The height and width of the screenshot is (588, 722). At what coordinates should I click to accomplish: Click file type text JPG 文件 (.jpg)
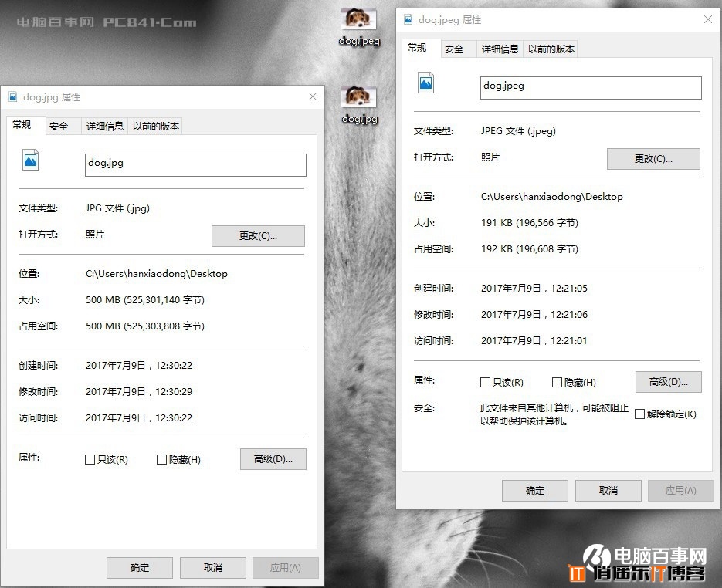118,208
